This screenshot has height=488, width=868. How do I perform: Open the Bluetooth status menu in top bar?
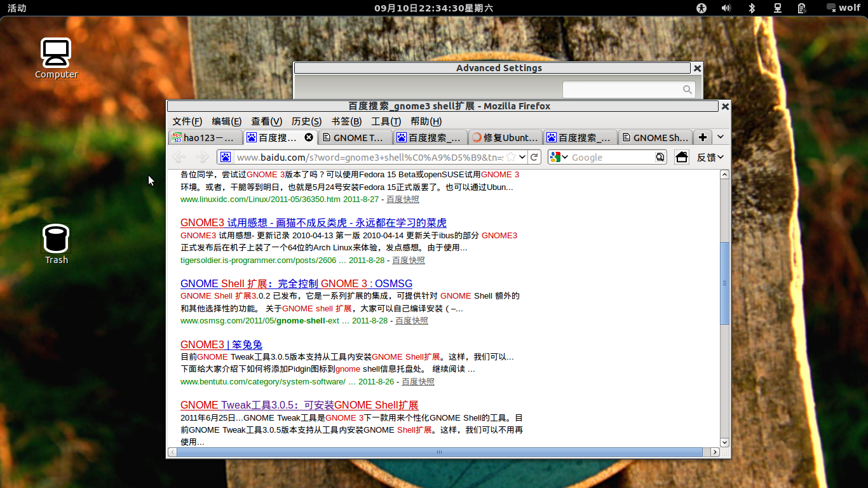pyautogui.click(x=751, y=8)
